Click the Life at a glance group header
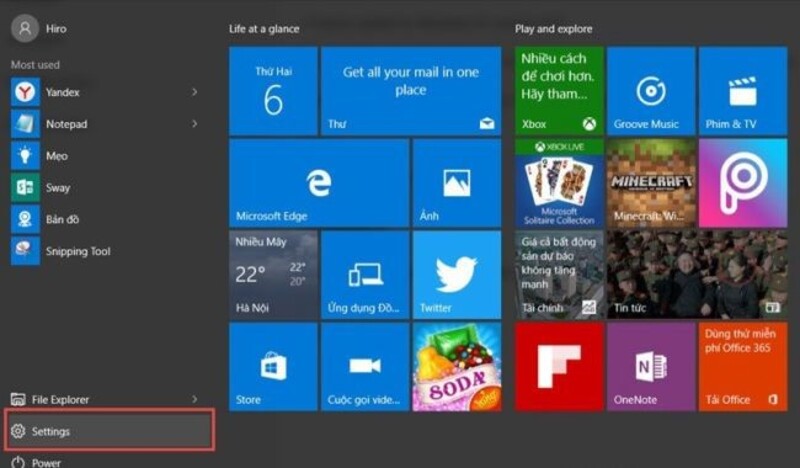This screenshot has width=800, height=468. [x=264, y=29]
